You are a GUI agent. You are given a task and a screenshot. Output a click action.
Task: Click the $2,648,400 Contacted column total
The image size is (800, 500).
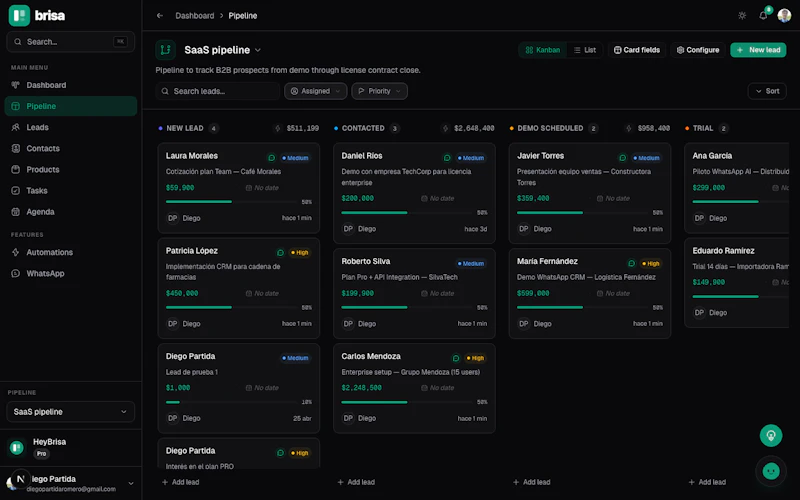click(474, 129)
